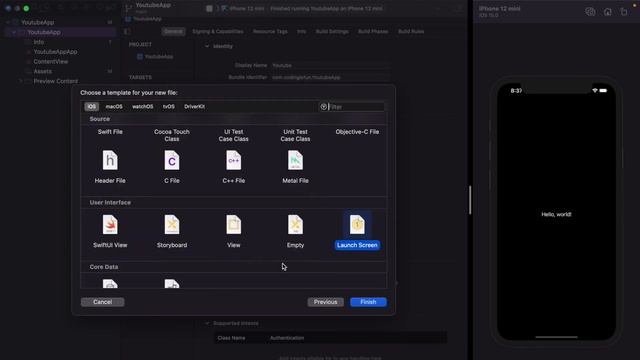Open the iPhone 12 mini run destination selector

point(247,9)
